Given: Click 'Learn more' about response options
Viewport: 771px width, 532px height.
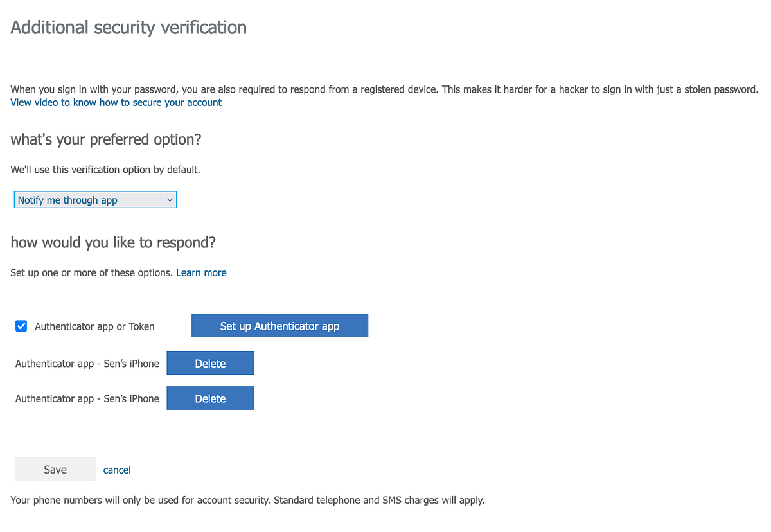Looking at the screenshot, I should (x=201, y=272).
